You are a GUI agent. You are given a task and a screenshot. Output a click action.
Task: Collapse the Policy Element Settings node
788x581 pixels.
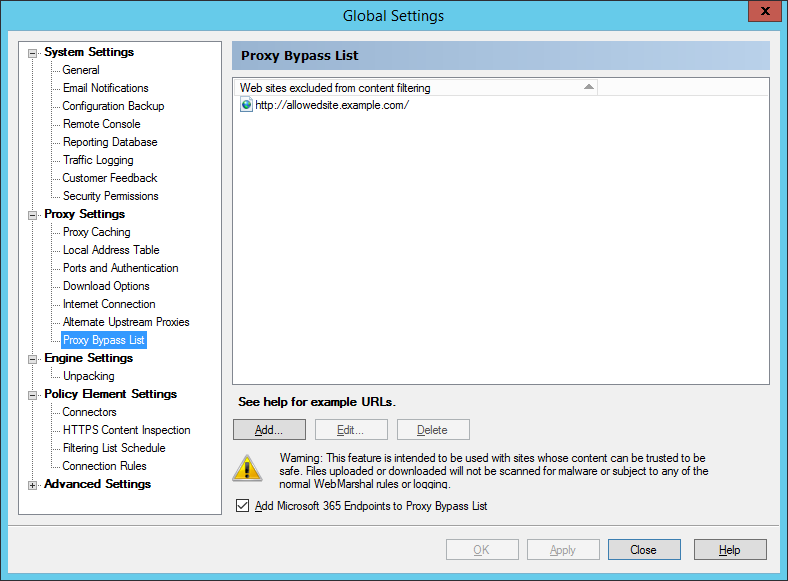pos(33,395)
